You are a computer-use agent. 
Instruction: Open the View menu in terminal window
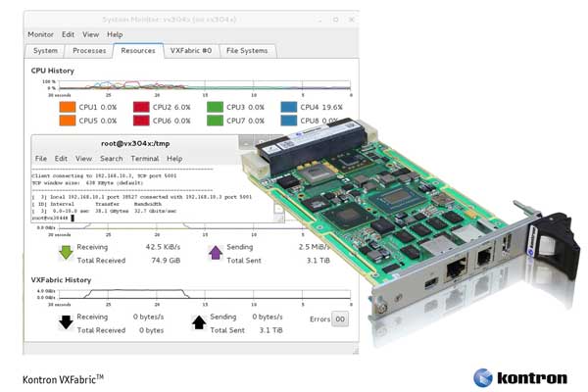coord(83,159)
